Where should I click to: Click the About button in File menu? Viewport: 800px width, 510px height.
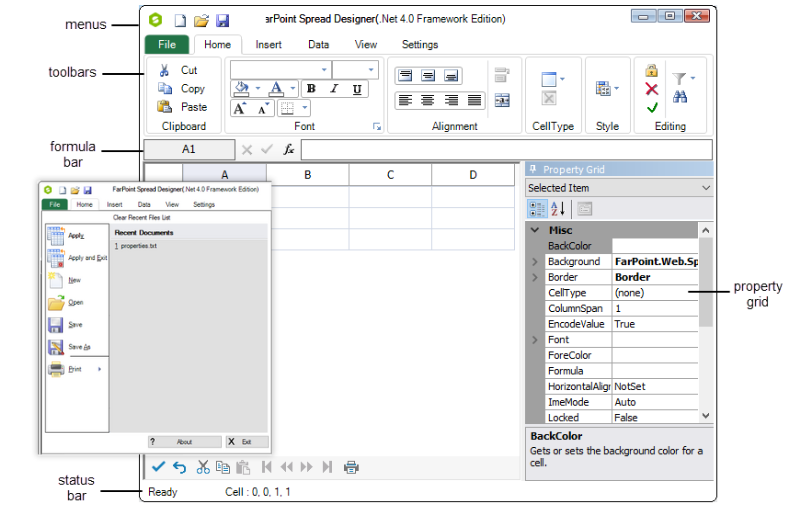point(184,441)
